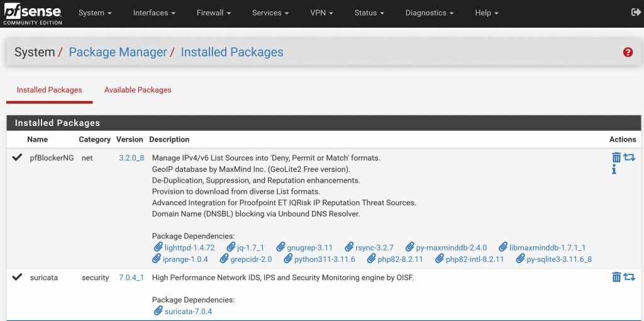Click paperclip icon next to grepcidr-2.0
Viewport: 644px width, 321px height.
(225, 259)
